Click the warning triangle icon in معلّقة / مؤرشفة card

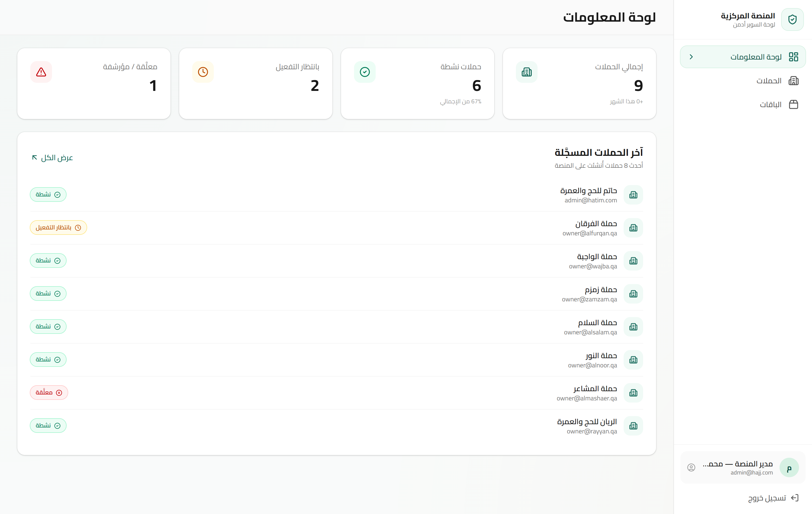41,72
